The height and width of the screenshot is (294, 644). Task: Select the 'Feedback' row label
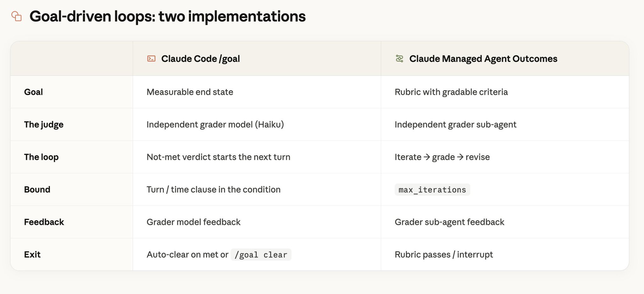point(44,222)
